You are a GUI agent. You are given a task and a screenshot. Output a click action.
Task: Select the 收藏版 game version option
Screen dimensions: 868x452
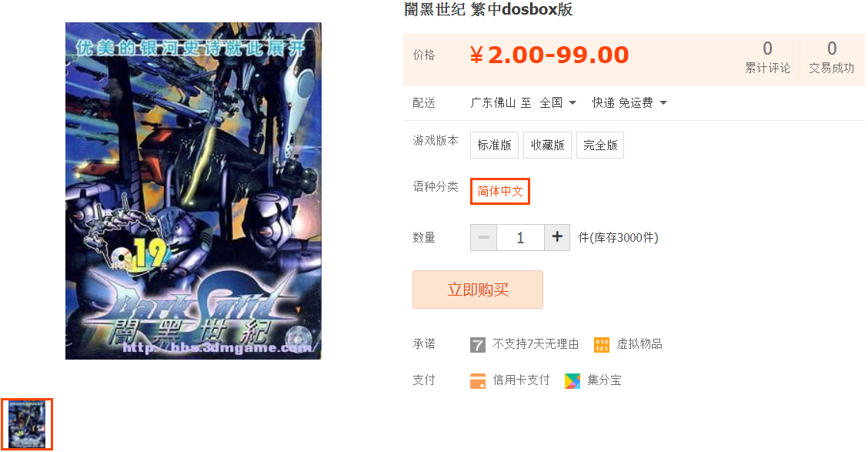[547, 145]
